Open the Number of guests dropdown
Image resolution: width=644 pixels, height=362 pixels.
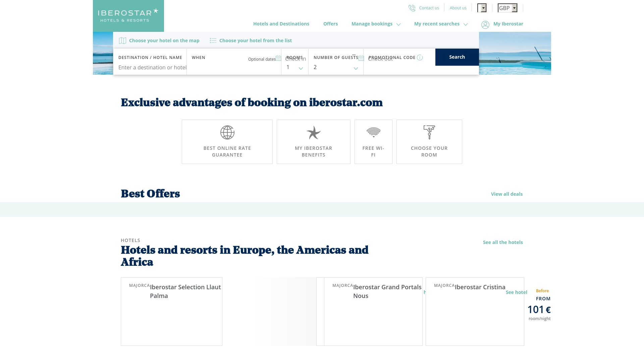(335, 67)
